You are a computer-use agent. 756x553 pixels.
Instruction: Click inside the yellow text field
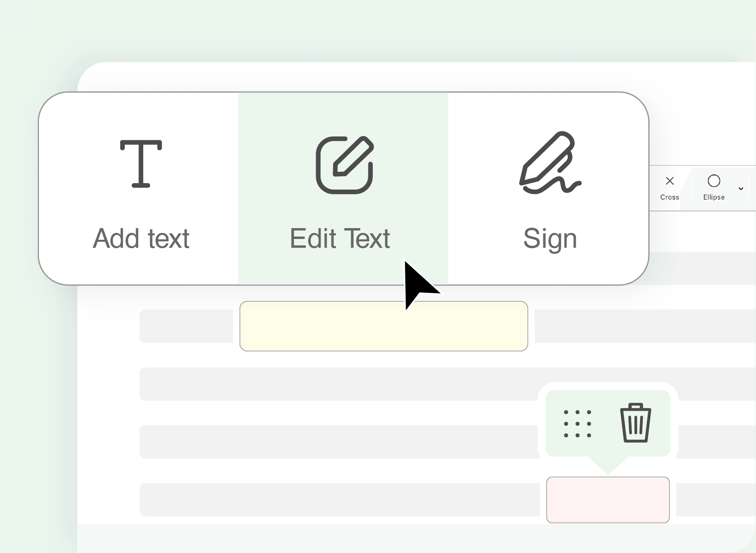[x=384, y=326]
